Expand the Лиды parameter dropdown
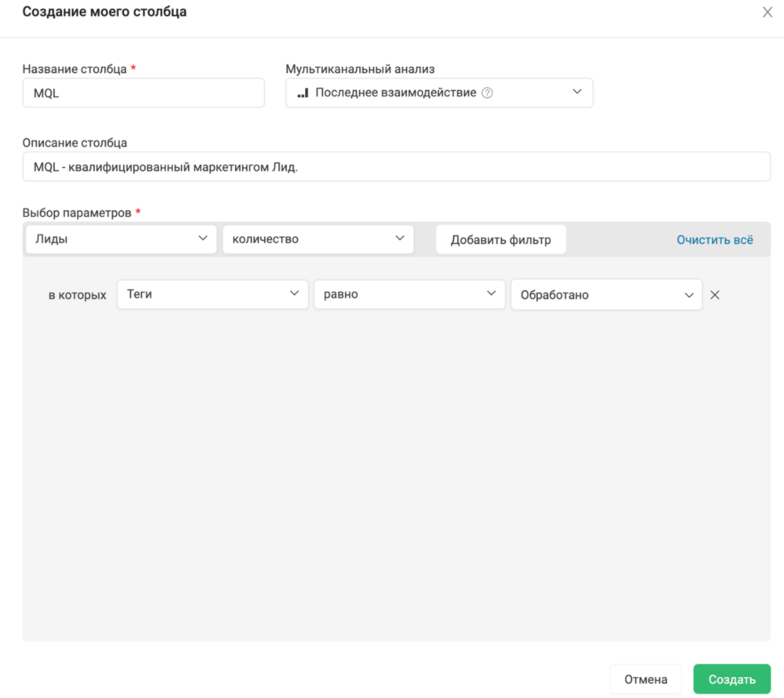784x698 pixels. (x=121, y=239)
